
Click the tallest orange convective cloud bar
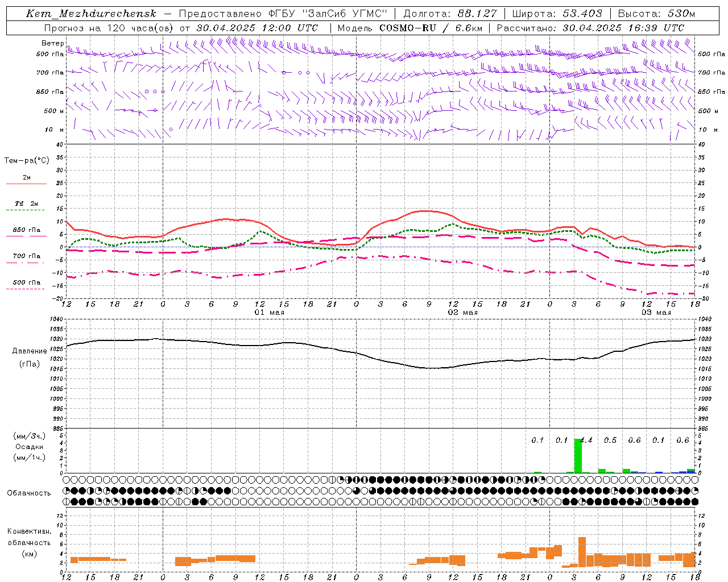coord(582,552)
